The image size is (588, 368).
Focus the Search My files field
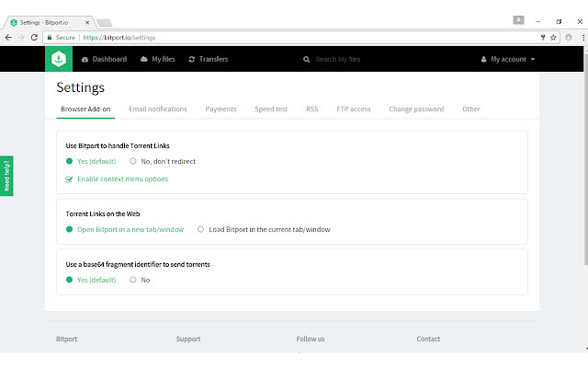(338, 59)
